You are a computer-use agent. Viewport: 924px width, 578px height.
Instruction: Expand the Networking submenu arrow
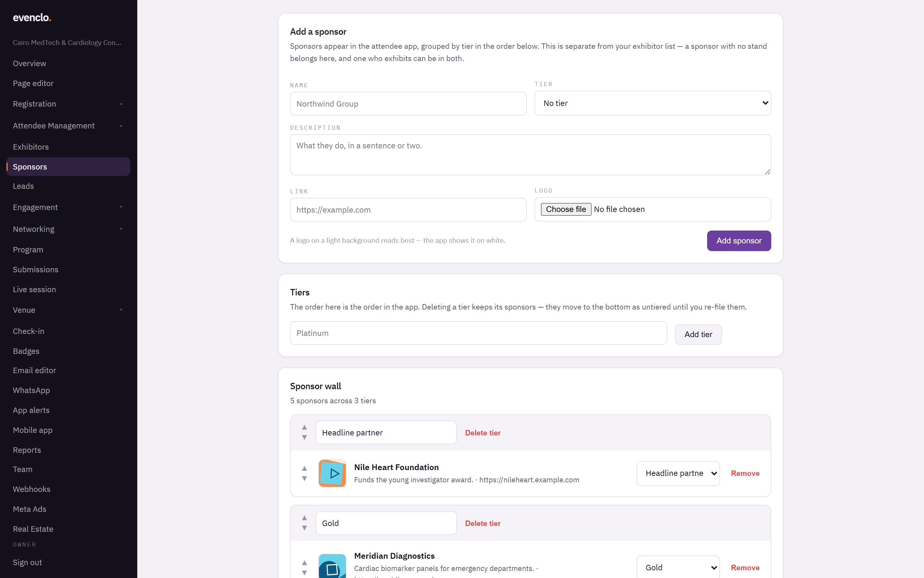tap(121, 229)
